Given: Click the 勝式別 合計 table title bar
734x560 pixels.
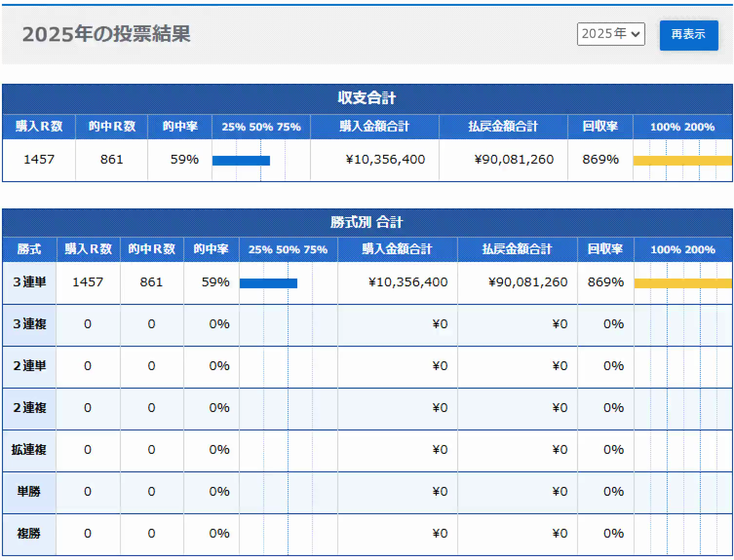Looking at the screenshot, I should pos(367,223).
